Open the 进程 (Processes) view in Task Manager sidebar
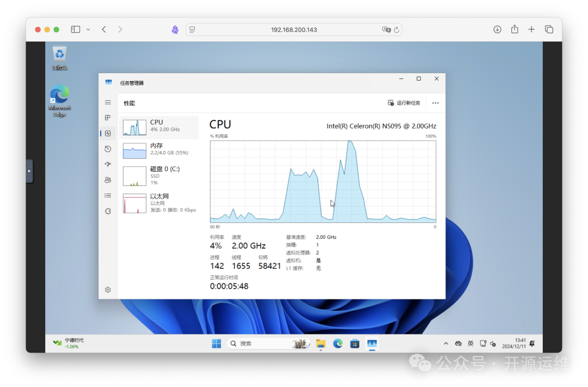The width and height of the screenshot is (588, 387). (x=108, y=117)
